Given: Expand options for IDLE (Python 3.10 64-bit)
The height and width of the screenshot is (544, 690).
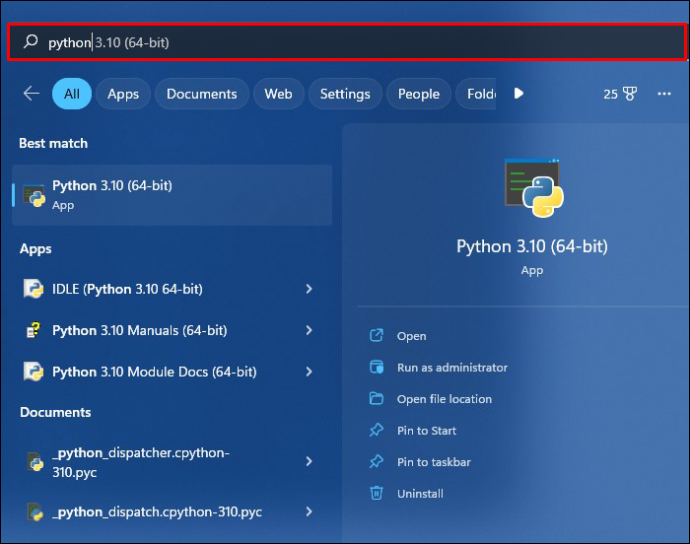Looking at the screenshot, I should coord(309,289).
